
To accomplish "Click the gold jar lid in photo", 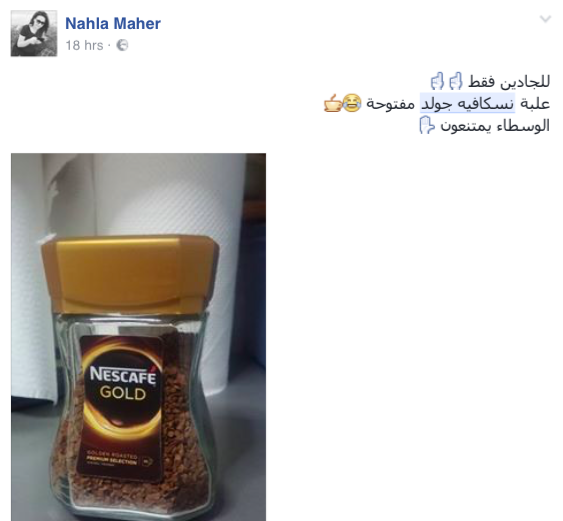I will coord(130,275).
